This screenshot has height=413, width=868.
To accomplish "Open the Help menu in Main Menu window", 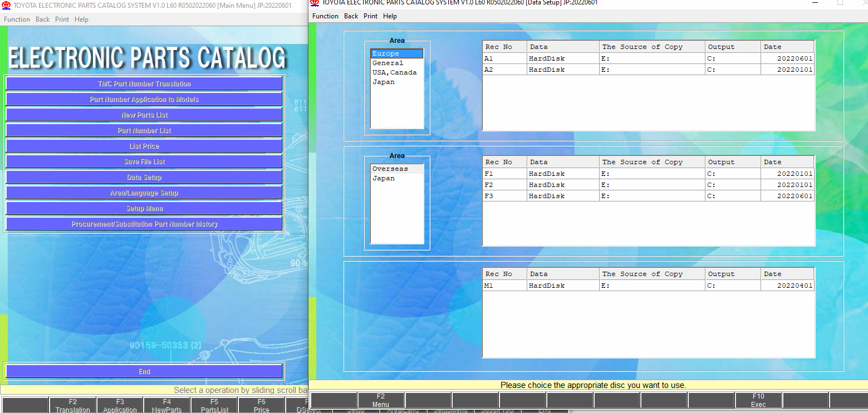I will click(81, 19).
